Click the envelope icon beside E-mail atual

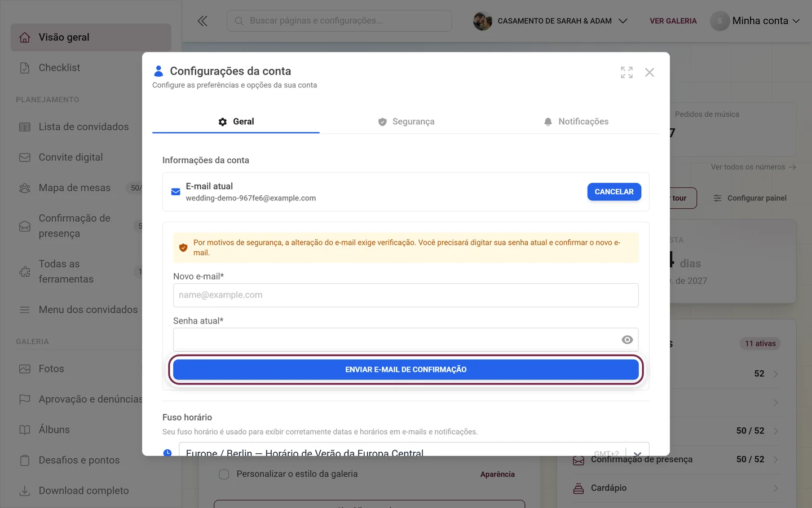tap(176, 192)
